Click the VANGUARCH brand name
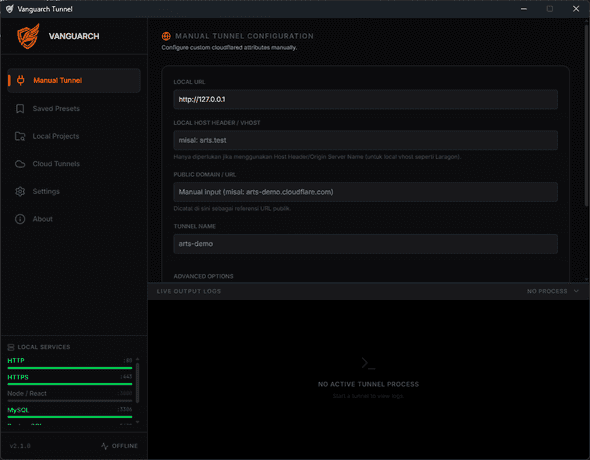Screen dimensions: 590x460 tap(74, 36)
